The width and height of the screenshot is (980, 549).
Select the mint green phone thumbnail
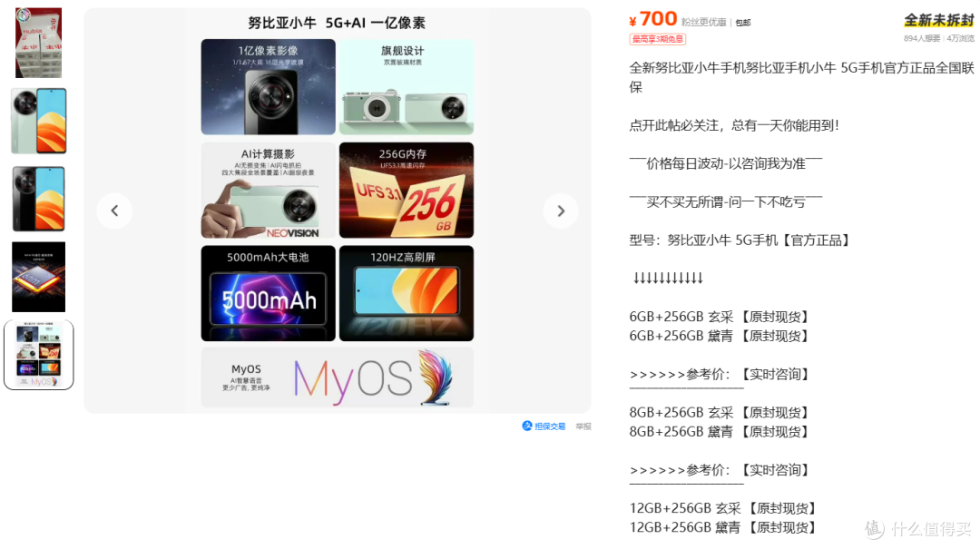point(39,121)
